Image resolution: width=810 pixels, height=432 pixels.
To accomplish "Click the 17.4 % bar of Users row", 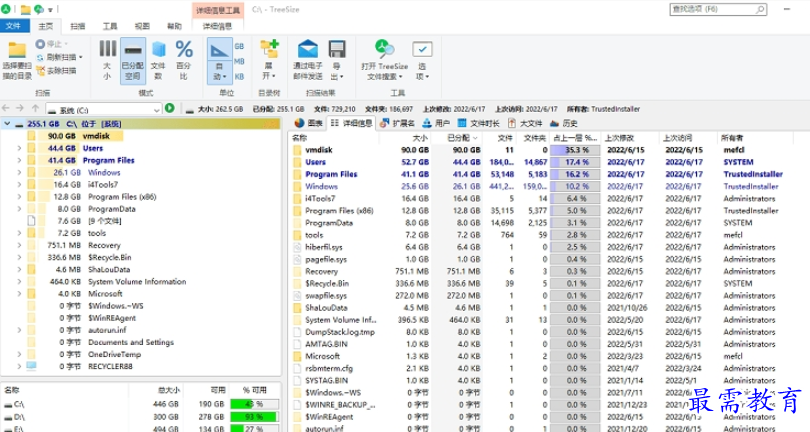I will coord(575,162).
